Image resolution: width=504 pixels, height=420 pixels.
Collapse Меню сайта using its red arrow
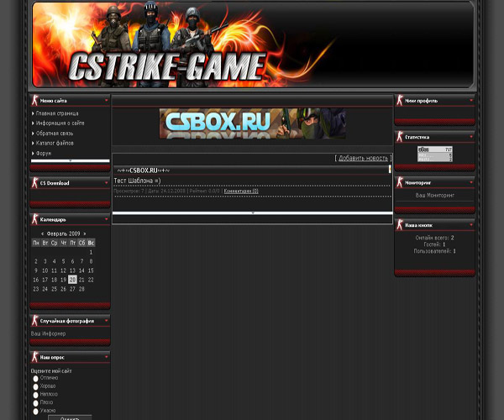click(107, 101)
